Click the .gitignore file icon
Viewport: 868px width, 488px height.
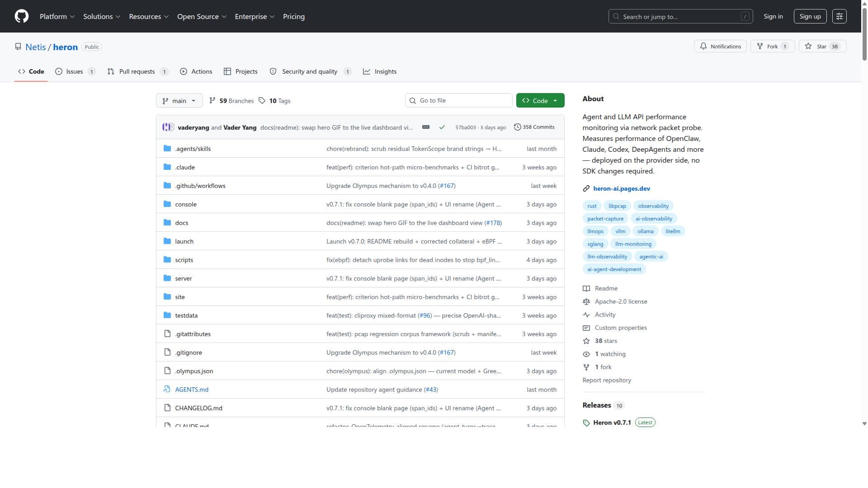167,352
